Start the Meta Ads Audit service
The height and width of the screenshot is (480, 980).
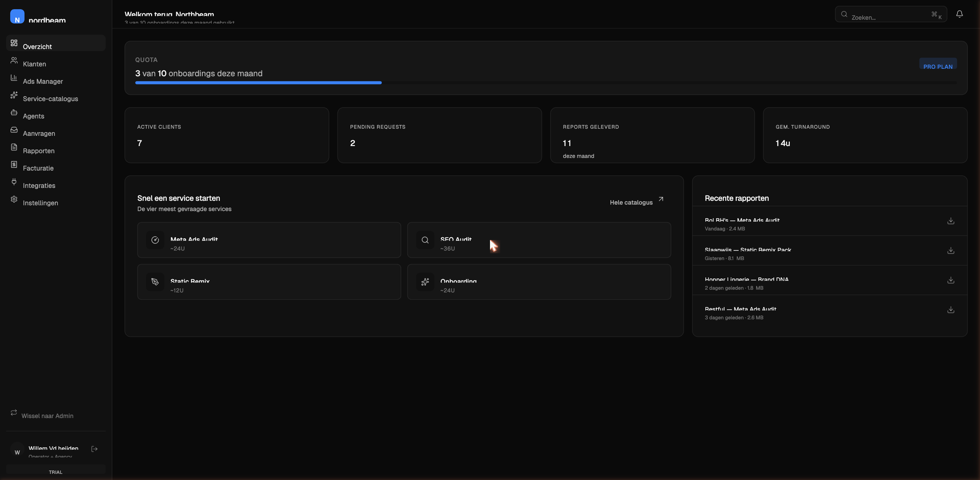point(269,240)
